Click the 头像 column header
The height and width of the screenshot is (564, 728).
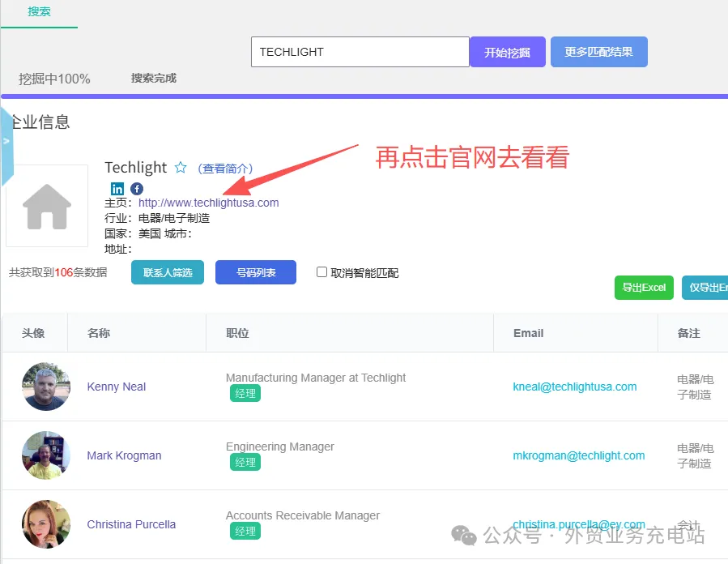tap(33, 333)
